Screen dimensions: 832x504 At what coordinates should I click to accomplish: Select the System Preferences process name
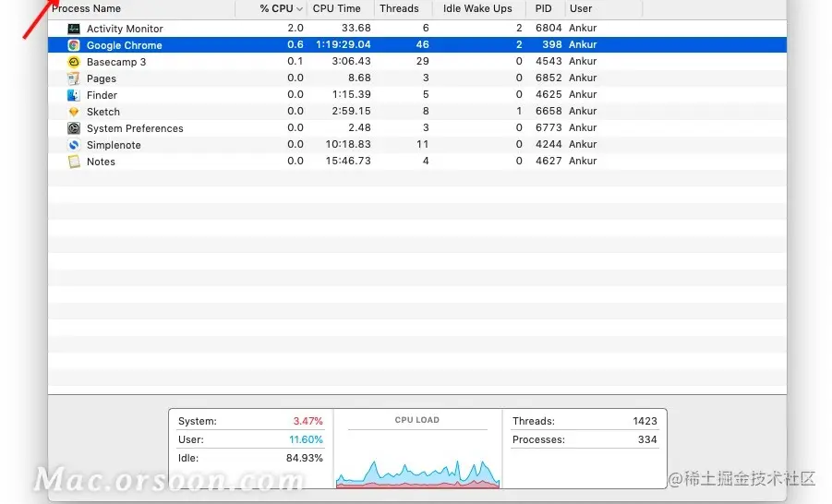click(x=135, y=128)
